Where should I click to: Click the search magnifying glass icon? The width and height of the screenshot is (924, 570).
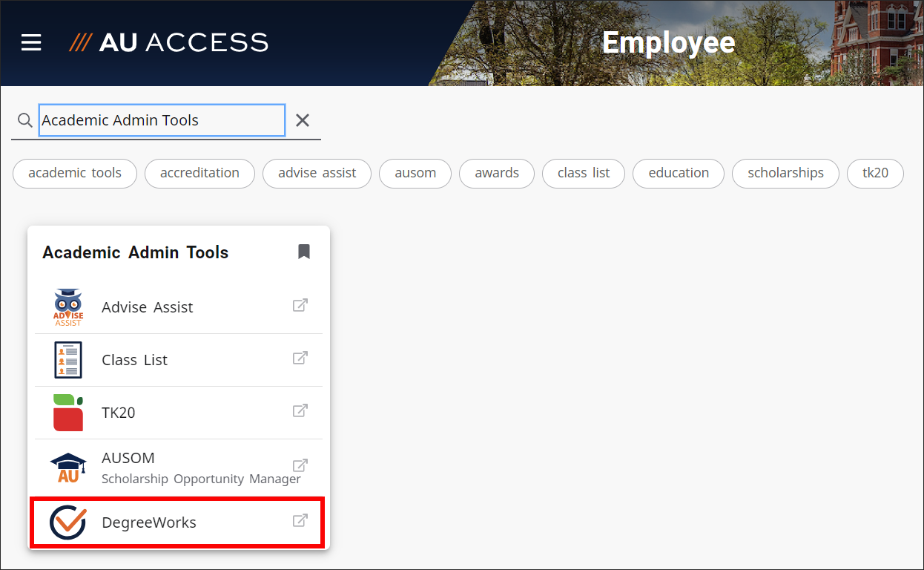[24, 119]
